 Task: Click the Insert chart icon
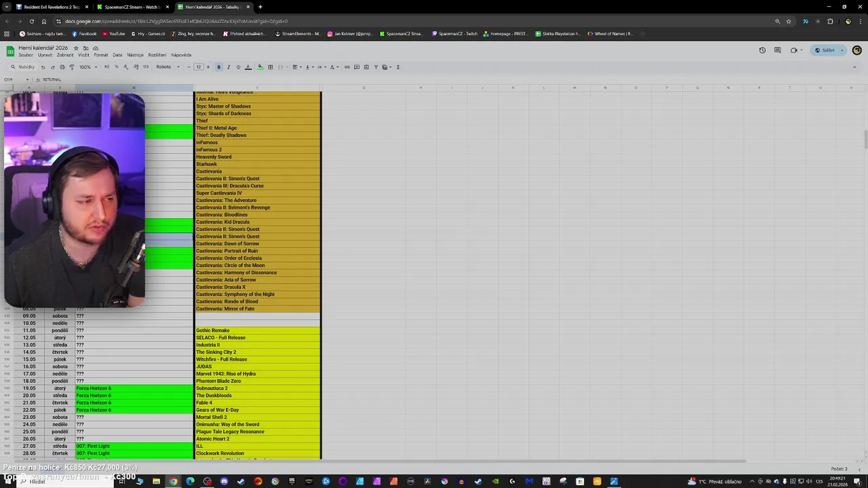tap(366, 67)
